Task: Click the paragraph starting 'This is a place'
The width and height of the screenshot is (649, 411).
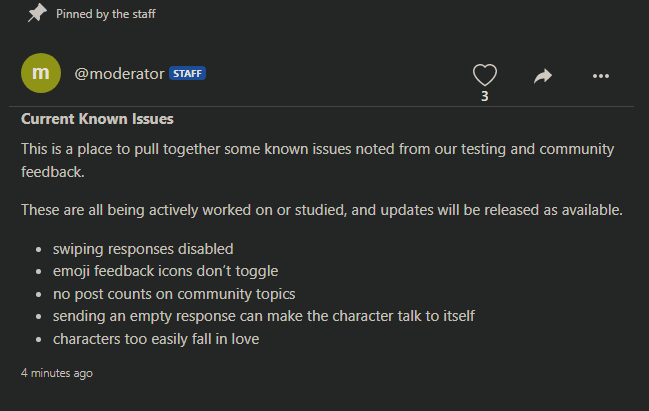Action: click(317, 160)
